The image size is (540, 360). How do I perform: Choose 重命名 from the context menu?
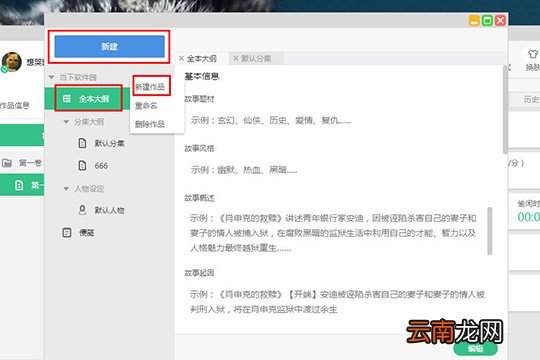pos(146,105)
